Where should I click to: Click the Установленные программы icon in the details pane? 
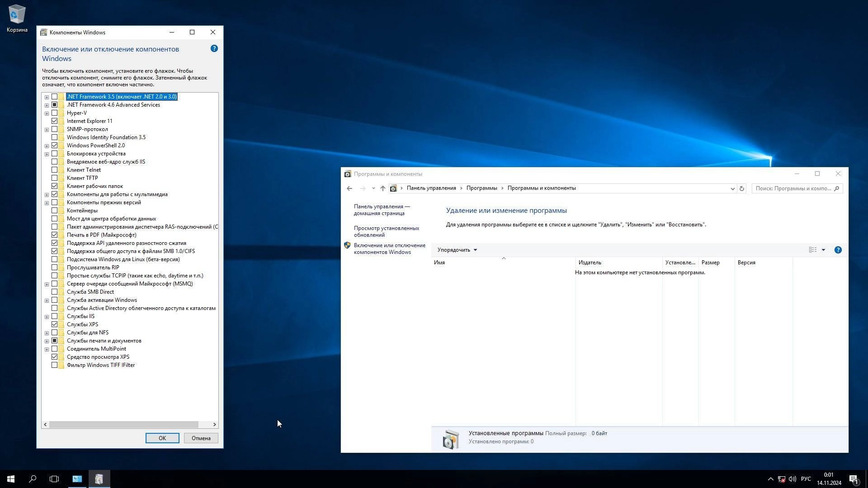[451, 439]
